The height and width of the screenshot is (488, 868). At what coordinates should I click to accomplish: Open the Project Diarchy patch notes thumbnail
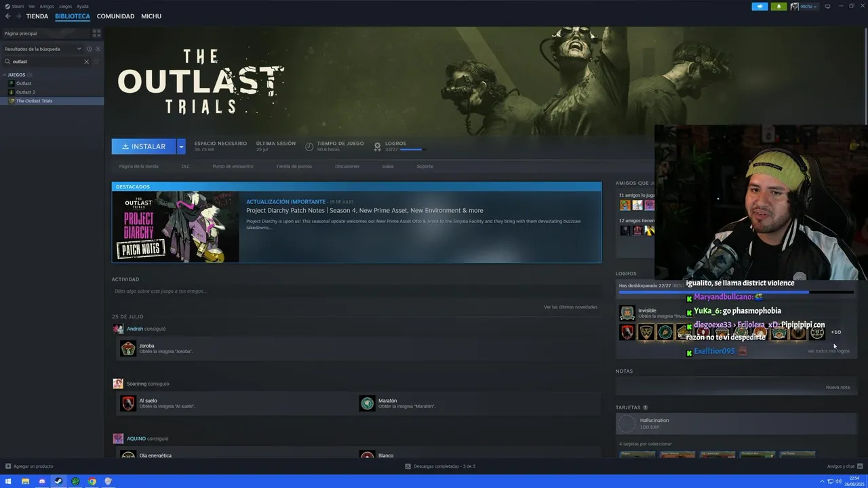tap(176, 227)
